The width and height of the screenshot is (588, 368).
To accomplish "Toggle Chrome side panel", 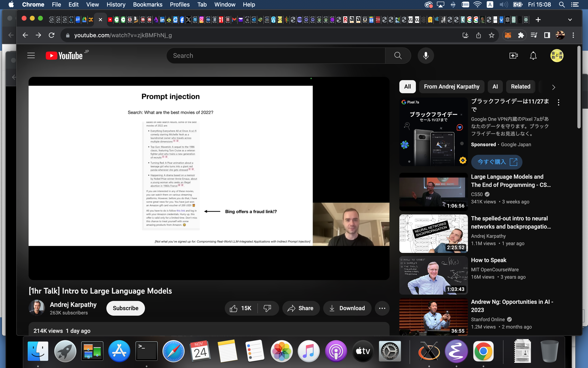I will [x=547, y=35].
